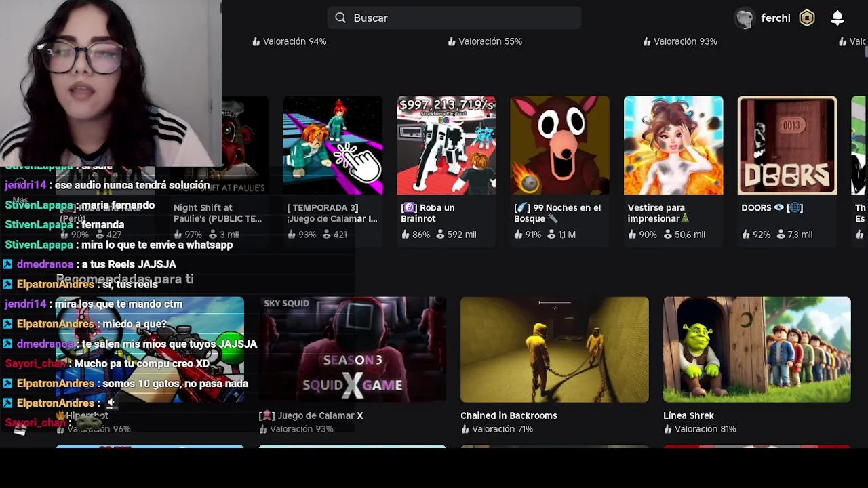Click thumbs-up icon beside 92% DOORS rating
868x488 pixels.
click(x=746, y=235)
